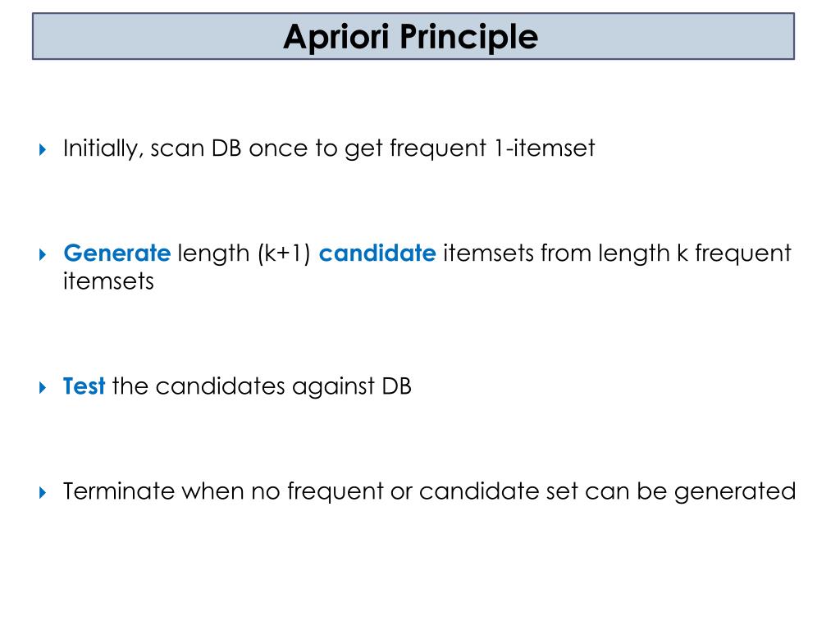The image size is (840, 630).
Task: Click the '(k+1)' expression
Action: click(284, 254)
